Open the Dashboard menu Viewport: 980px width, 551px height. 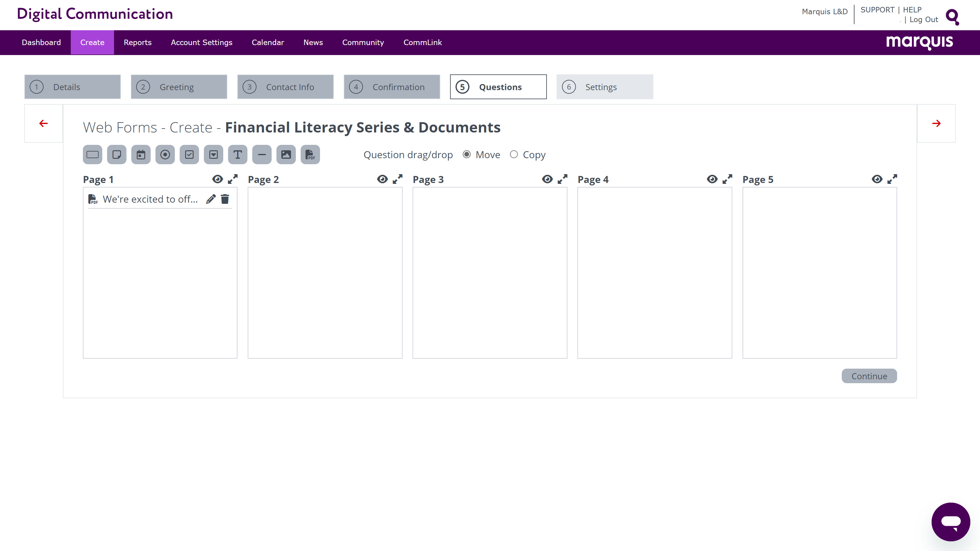coord(41,43)
